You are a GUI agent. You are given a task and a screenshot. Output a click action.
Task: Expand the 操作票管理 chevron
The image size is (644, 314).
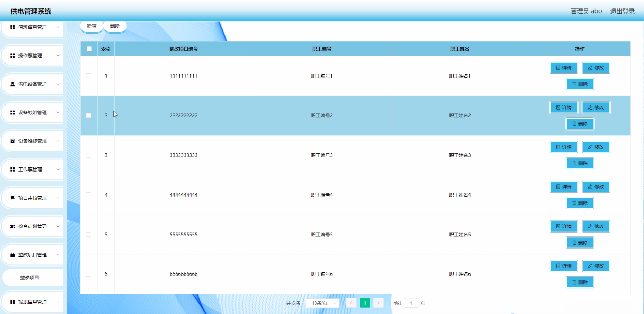click(x=58, y=55)
